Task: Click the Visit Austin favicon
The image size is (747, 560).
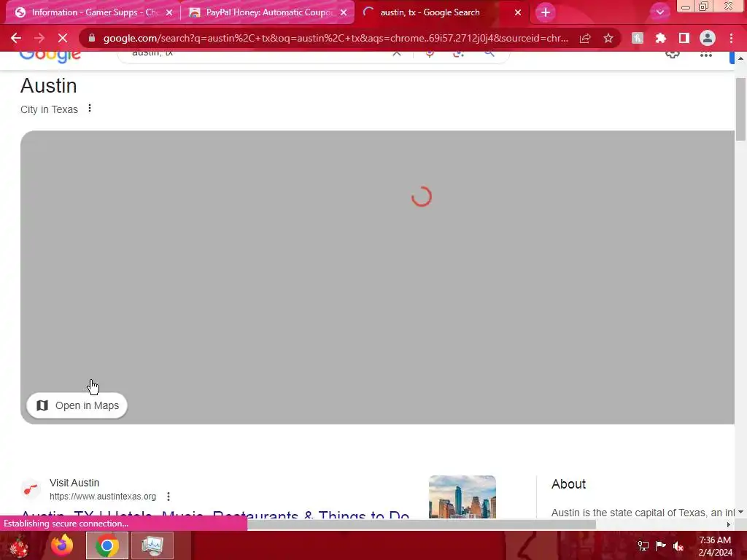Action: point(31,489)
